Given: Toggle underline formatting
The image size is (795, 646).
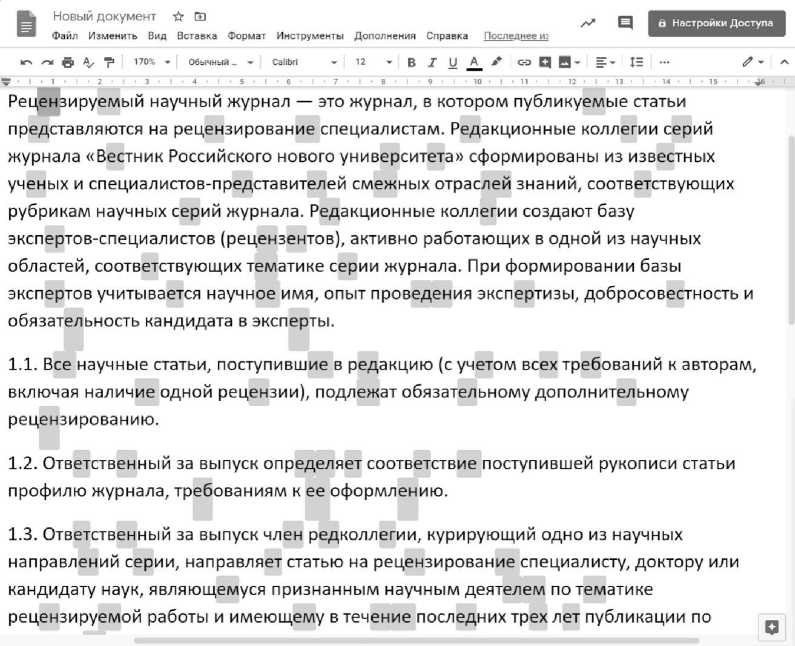Looking at the screenshot, I should [453, 62].
